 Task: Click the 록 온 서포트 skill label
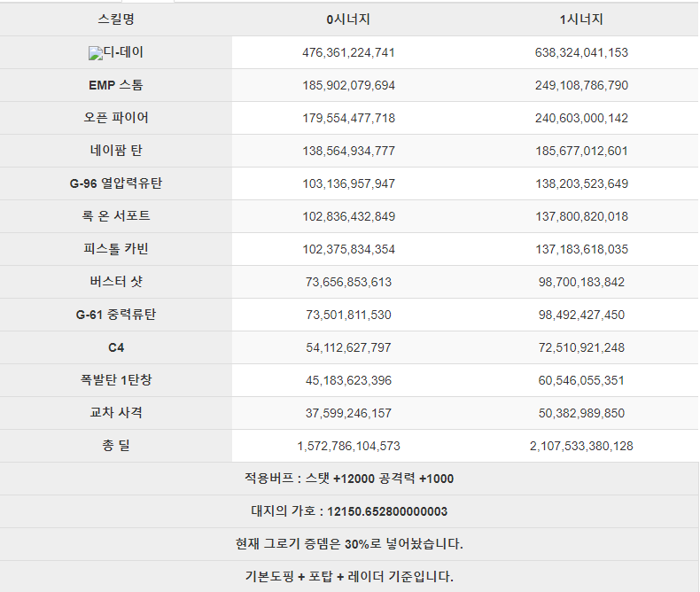116,216
